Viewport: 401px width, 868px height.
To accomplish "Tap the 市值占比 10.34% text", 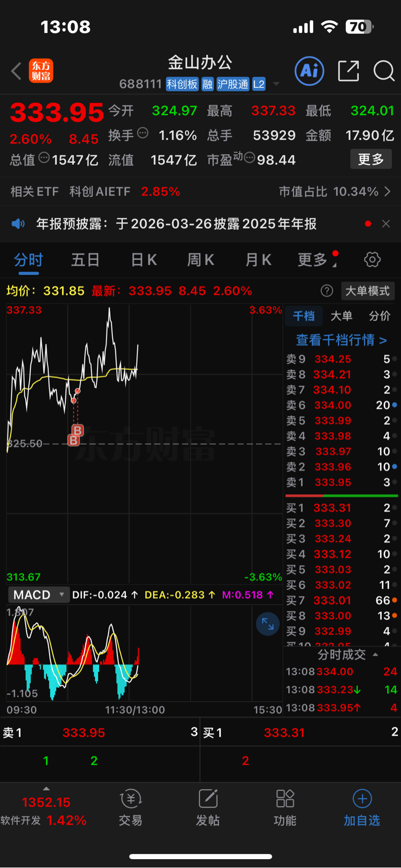I will (328, 192).
